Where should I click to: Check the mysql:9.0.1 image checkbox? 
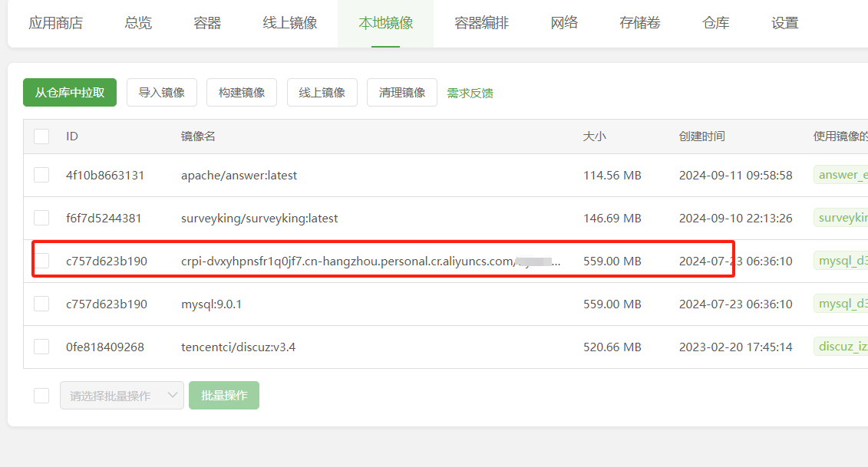[41, 304]
